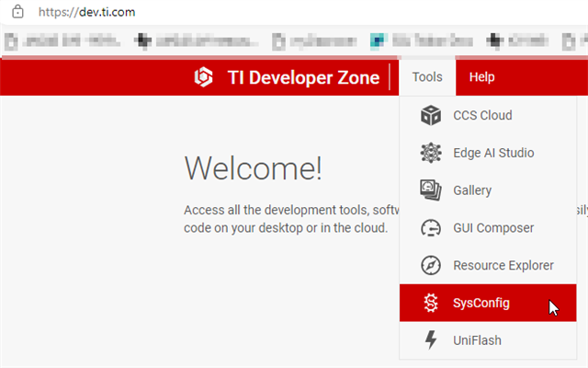The image size is (588, 368).
Task: Click the 'code on your desktop' text line
Action: point(286,228)
